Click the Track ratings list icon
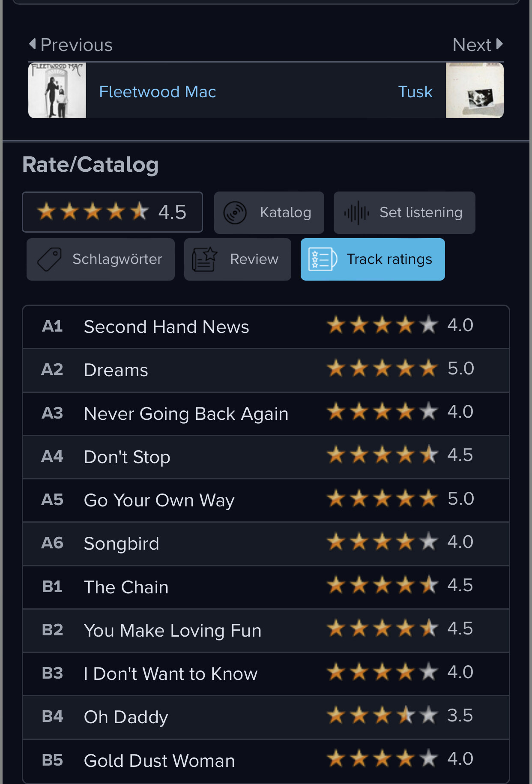The image size is (532, 784). pyautogui.click(x=322, y=259)
